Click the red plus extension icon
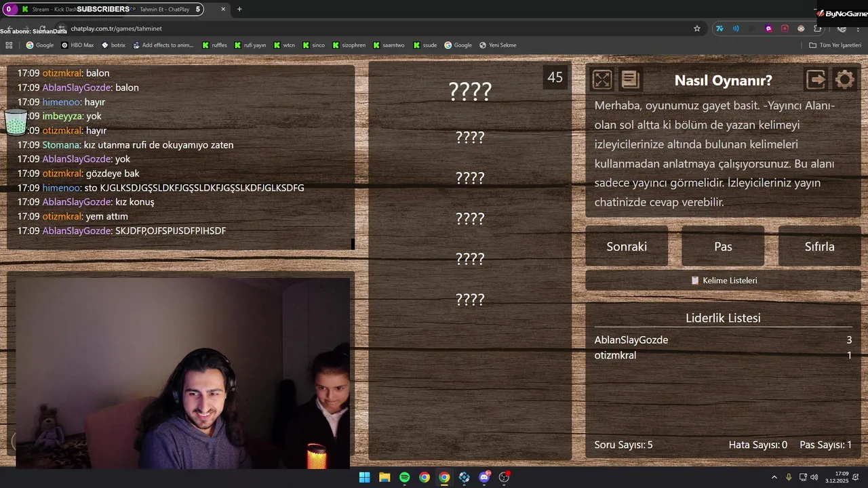The image size is (868, 488). tap(785, 28)
